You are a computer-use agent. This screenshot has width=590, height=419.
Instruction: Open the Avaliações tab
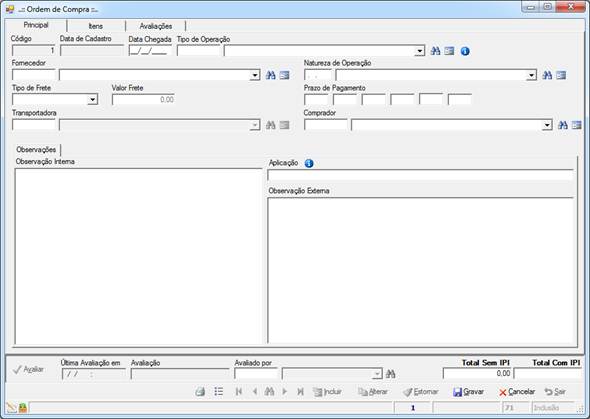click(x=156, y=26)
